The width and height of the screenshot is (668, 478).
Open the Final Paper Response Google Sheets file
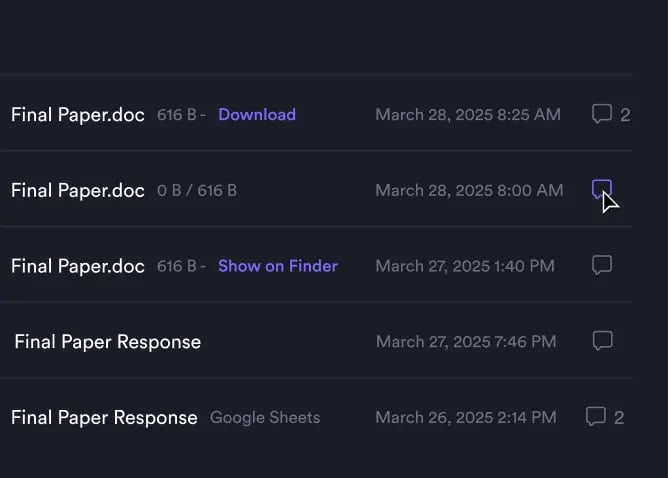click(x=104, y=417)
